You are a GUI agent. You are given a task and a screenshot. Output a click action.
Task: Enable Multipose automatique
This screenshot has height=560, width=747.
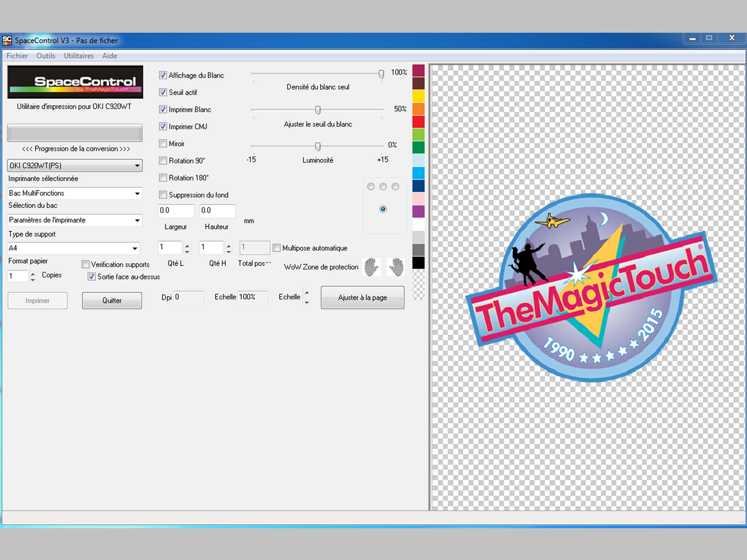[277, 248]
